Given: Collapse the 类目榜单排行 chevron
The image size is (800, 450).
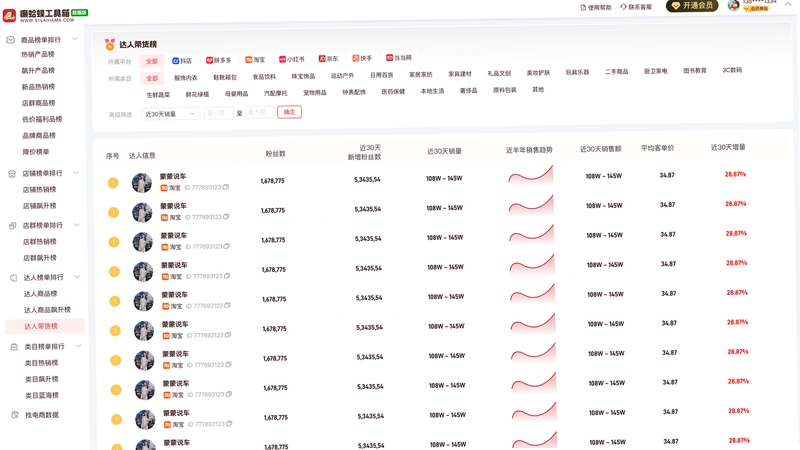Looking at the screenshot, I should click(79, 346).
